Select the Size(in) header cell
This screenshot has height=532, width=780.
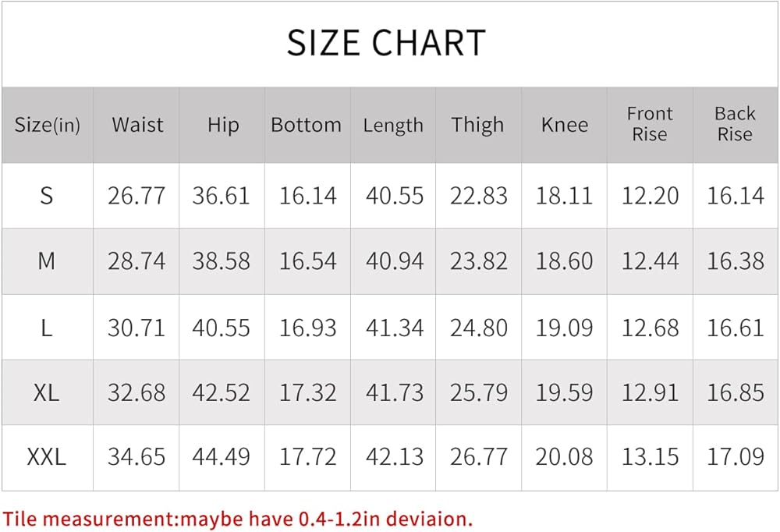[x=47, y=125]
